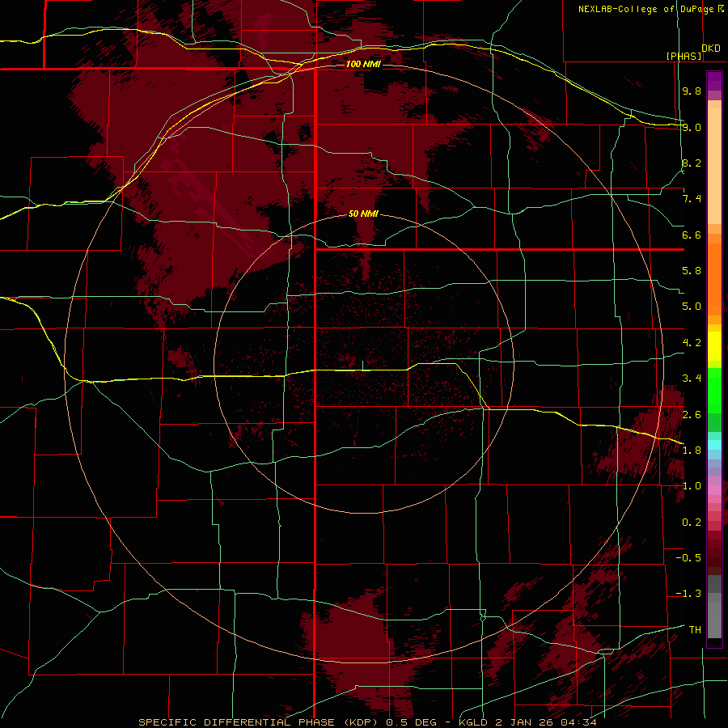The height and width of the screenshot is (728, 728).
Task: Select the 8.2 scale value
Action: (x=692, y=163)
